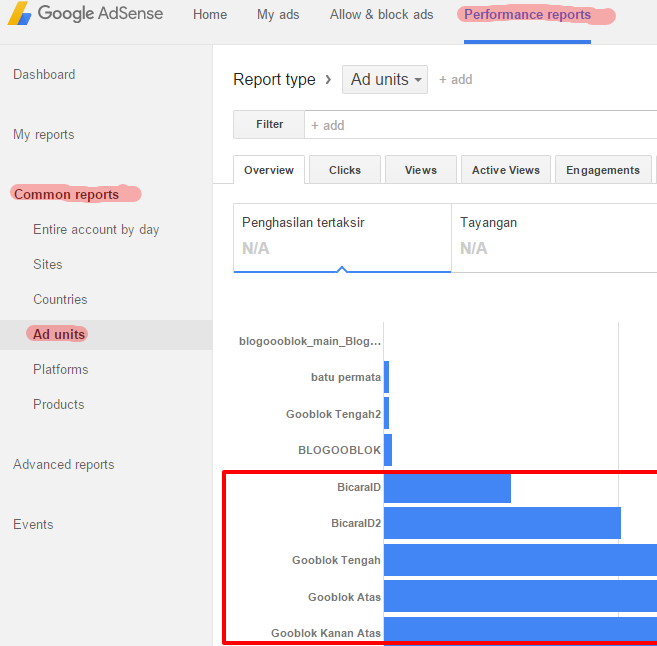This screenshot has height=646, width=657.
Task: Click the Filter button
Action: [x=269, y=124]
